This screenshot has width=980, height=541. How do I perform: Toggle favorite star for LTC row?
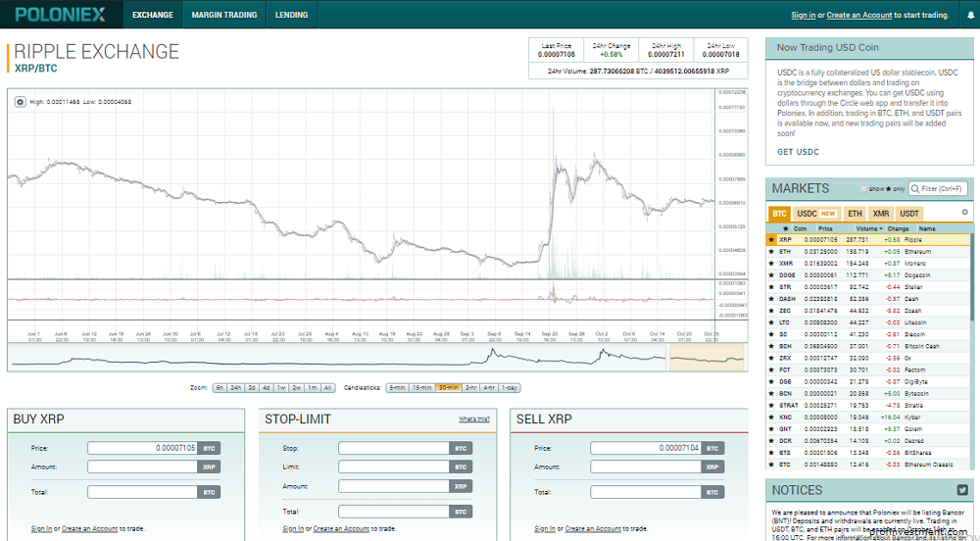coord(771,323)
